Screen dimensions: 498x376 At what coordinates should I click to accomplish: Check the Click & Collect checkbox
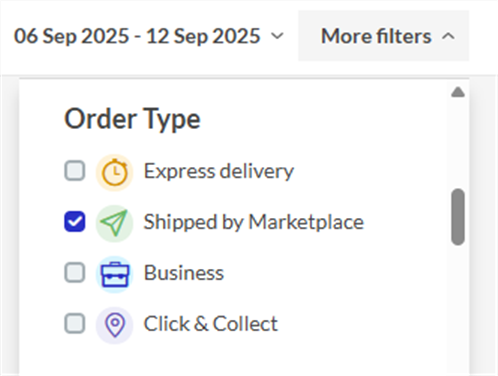(75, 323)
